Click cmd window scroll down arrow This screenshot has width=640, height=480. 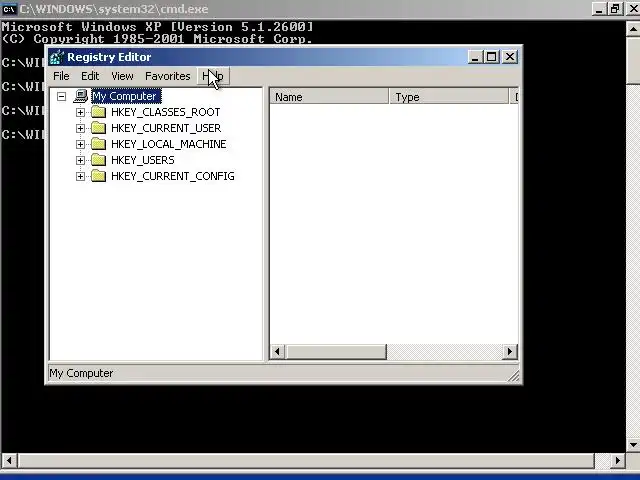633,444
